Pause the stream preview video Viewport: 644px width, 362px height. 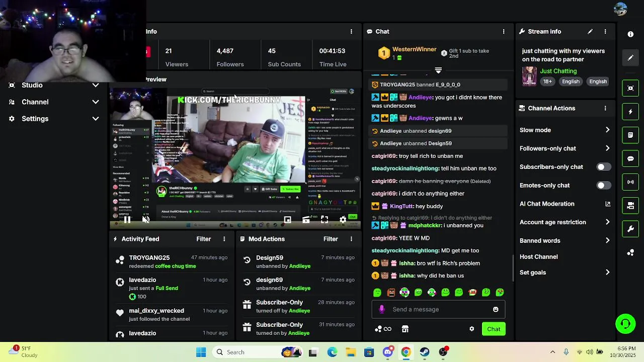click(127, 220)
